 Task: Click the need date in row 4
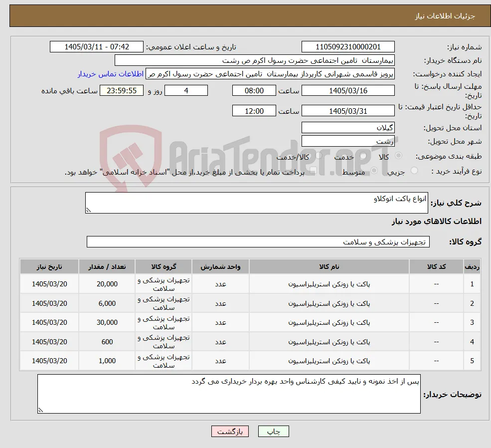[x=49, y=342]
